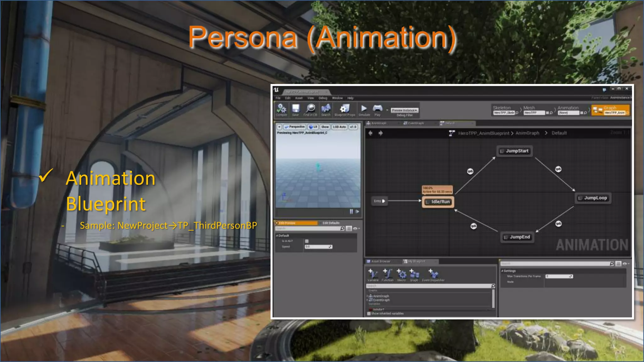
Task: Open the Edit menu
Action: click(288, 98)
